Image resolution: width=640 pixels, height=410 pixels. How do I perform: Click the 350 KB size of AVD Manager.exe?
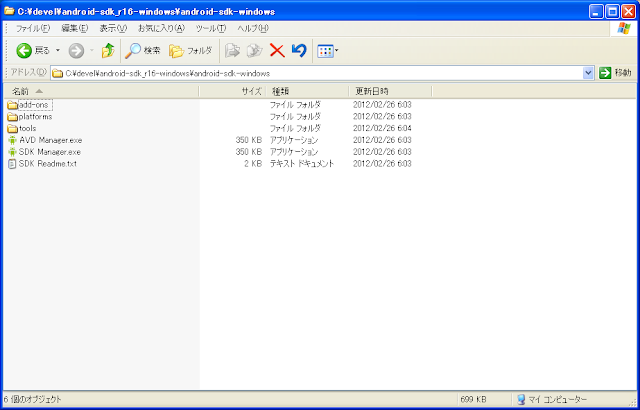pyautogui.click(x=249, y=140)
